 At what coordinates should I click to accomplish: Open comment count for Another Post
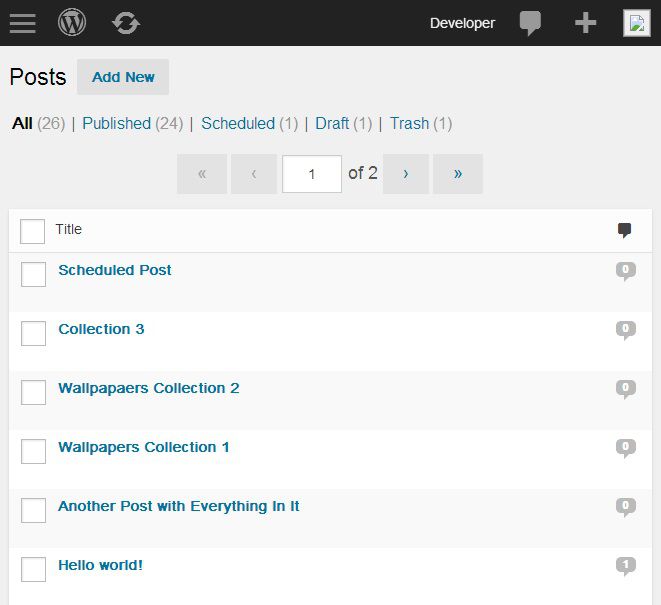click(x=626, y=507)
